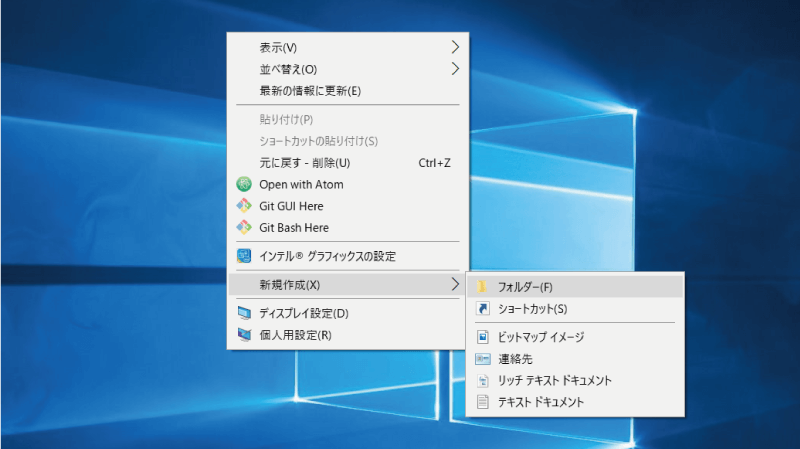
Task: Create a new ショートカット(S)
Action: pos(575,308)
